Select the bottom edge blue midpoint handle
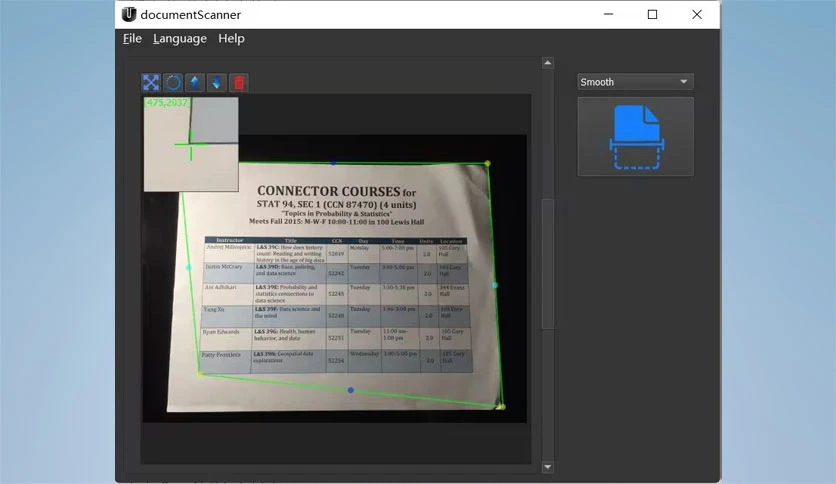This screenshot has height=484, width=836. 350,390
